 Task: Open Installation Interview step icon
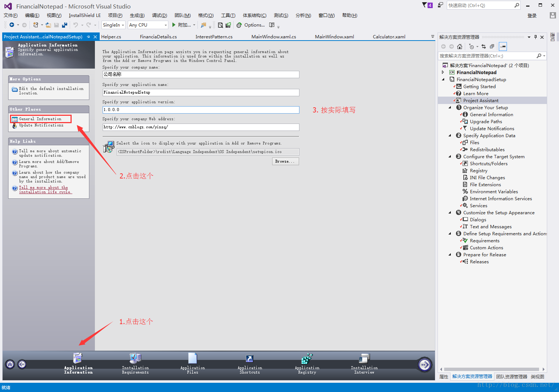pos(364,358)
